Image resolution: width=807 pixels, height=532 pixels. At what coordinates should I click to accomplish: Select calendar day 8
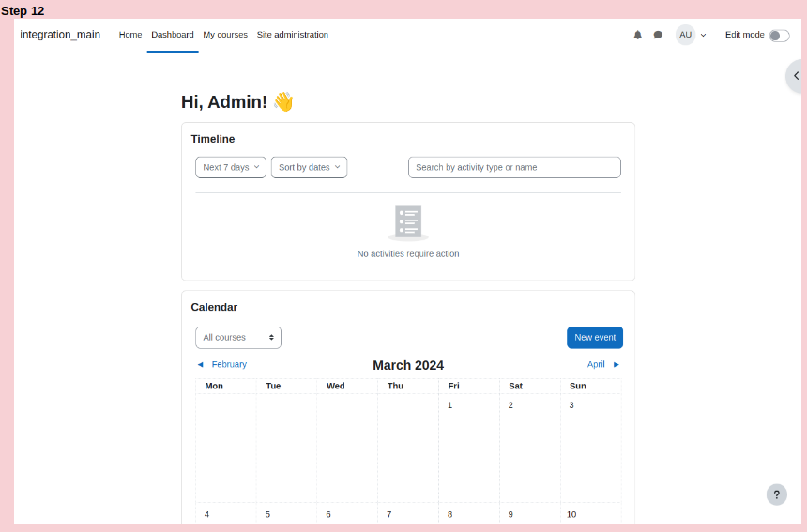click(449, 514)
